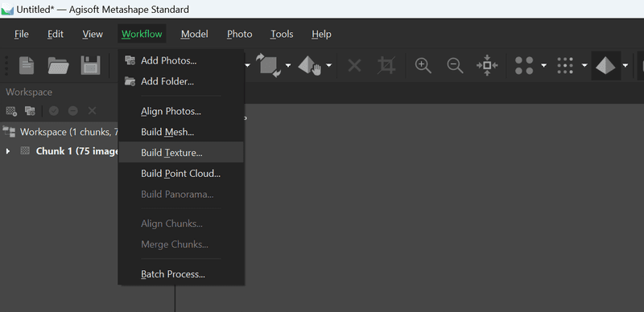The height and width of the screenshot is (312, 644).
Task: Choose Build Texture... menu entry
Action: 181,152
